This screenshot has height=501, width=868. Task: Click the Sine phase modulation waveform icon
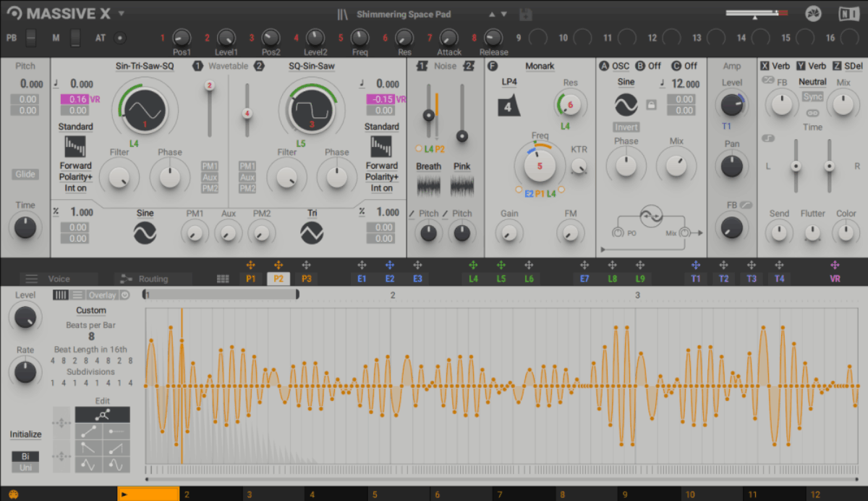point(145,232)
